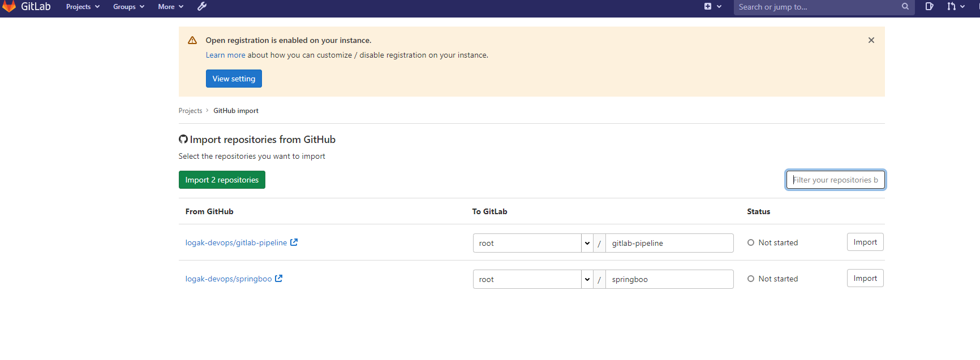Click the GitHub octocat icon in heading
Image resolution: width=980 pixels, height=360 pixels.
(183, 139)
